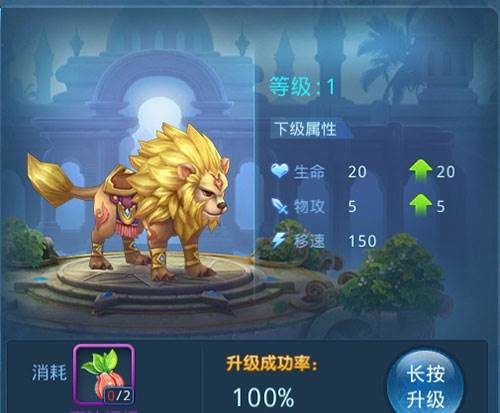Tap the heart icon beside 生命
The height and width of the screenshot is (413, 500).
click(x=279, y=171)
